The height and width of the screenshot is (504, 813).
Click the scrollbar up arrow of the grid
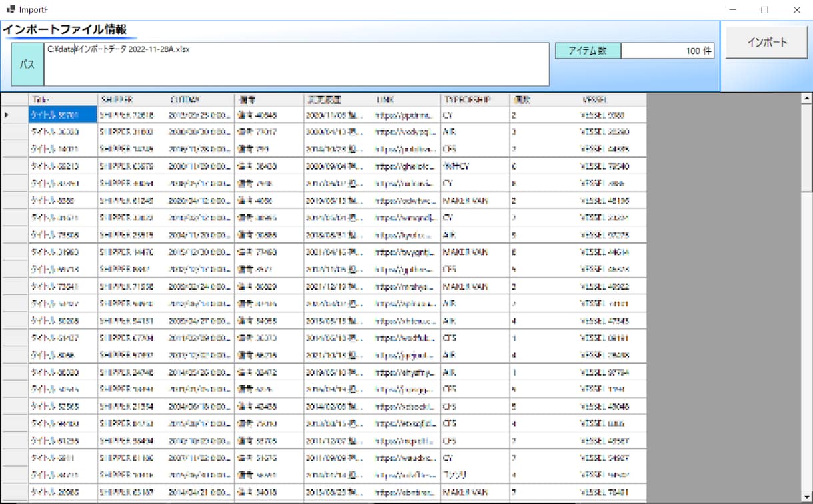tap(807, 99)
